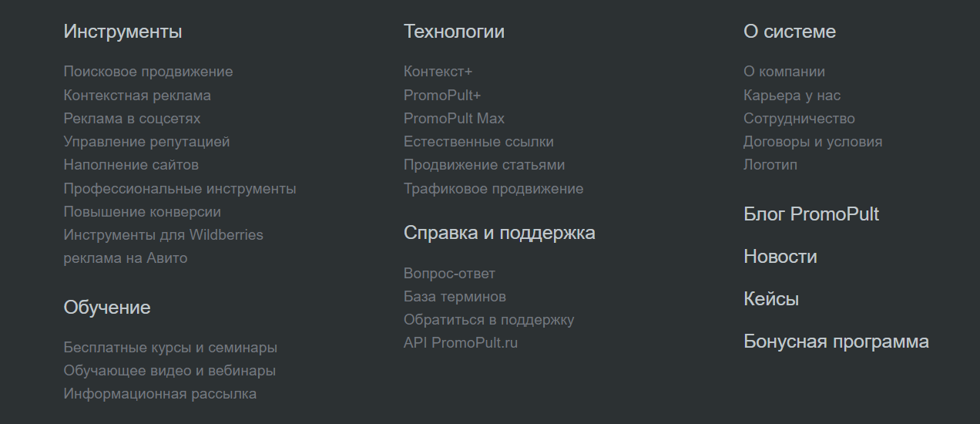Click Договоры и условия link
Viewport: 980px width, 424px height.
(813, 142)
